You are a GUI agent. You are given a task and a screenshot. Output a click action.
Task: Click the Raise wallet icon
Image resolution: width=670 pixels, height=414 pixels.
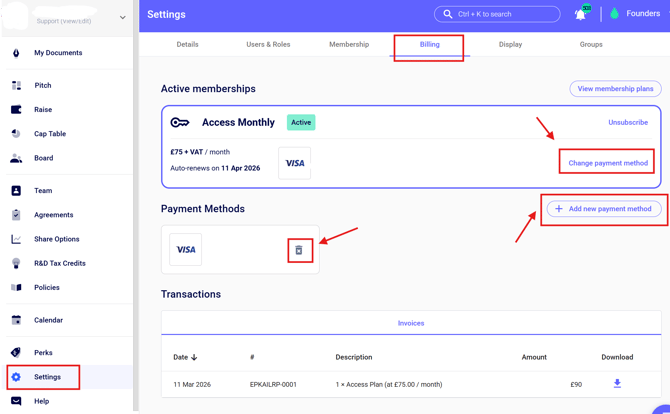click(16, 109)
